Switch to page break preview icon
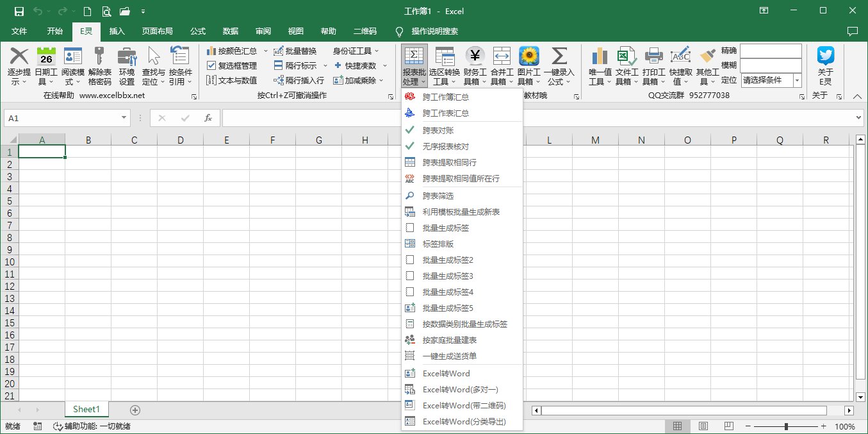 tap(730, 426)
